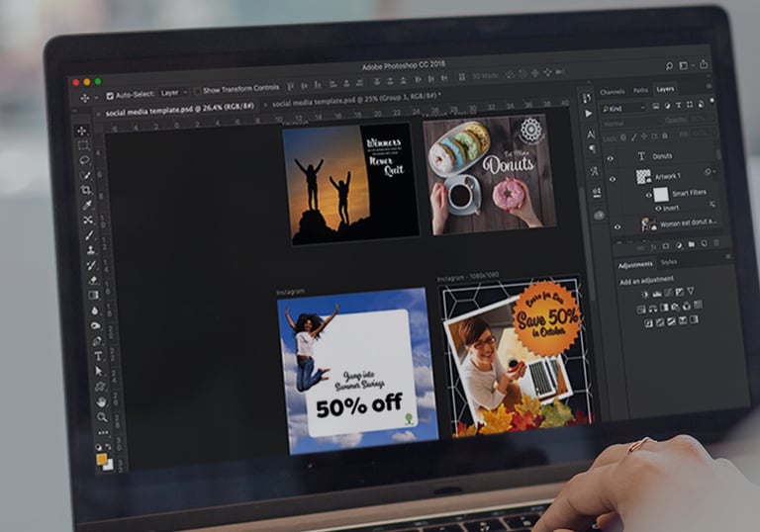
Task: Select the Blur tool
Action: (95, 310)
